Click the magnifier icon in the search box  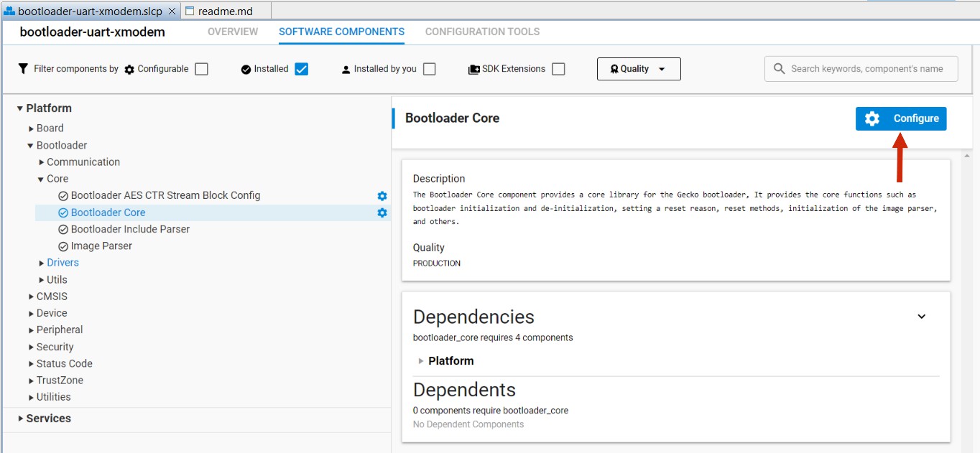point(778,68)
